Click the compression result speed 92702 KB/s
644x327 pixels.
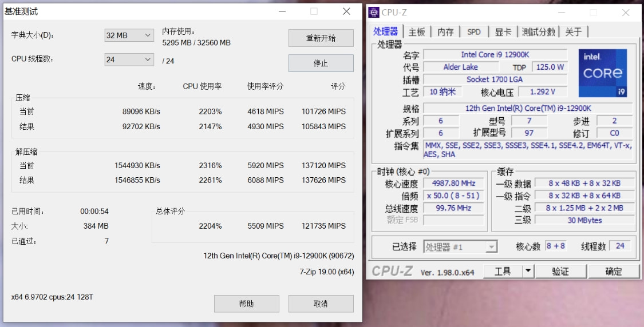[141, 127]
